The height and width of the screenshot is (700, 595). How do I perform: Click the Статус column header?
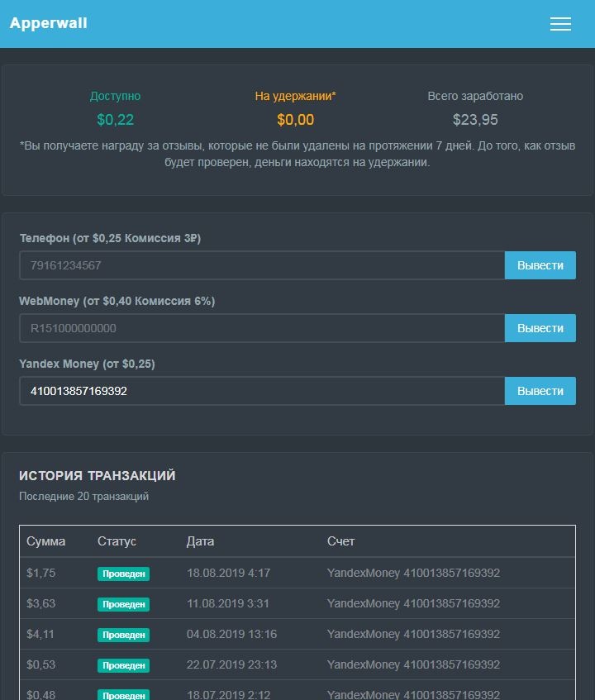click(x=117, y=541)
